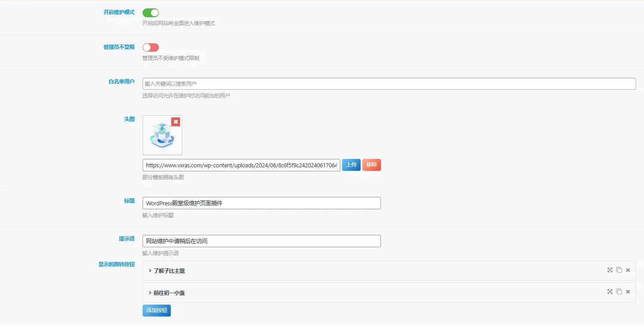Disable the 开启维护模式 switch
The height and width of the screenshot is (328, 644).
(x=151, y=13)
